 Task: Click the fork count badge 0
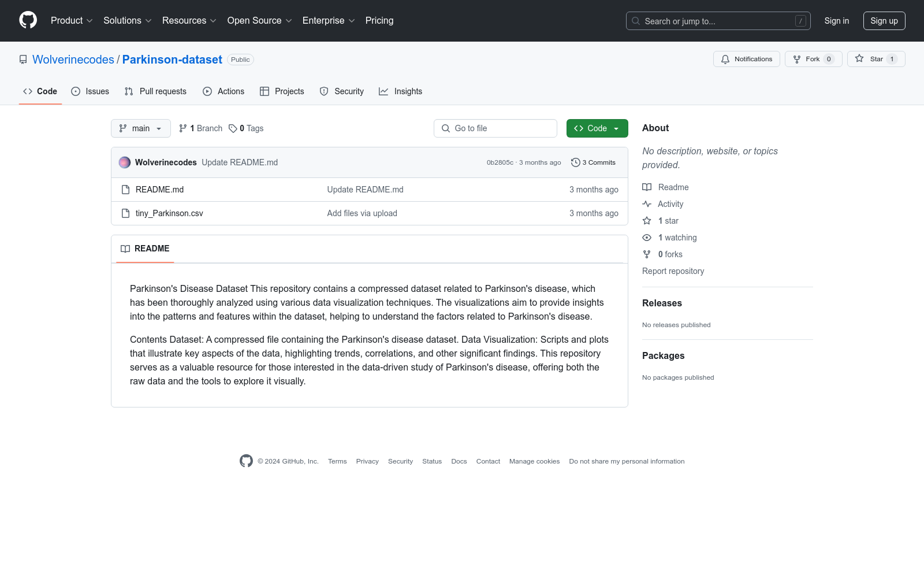click(829, 59)
